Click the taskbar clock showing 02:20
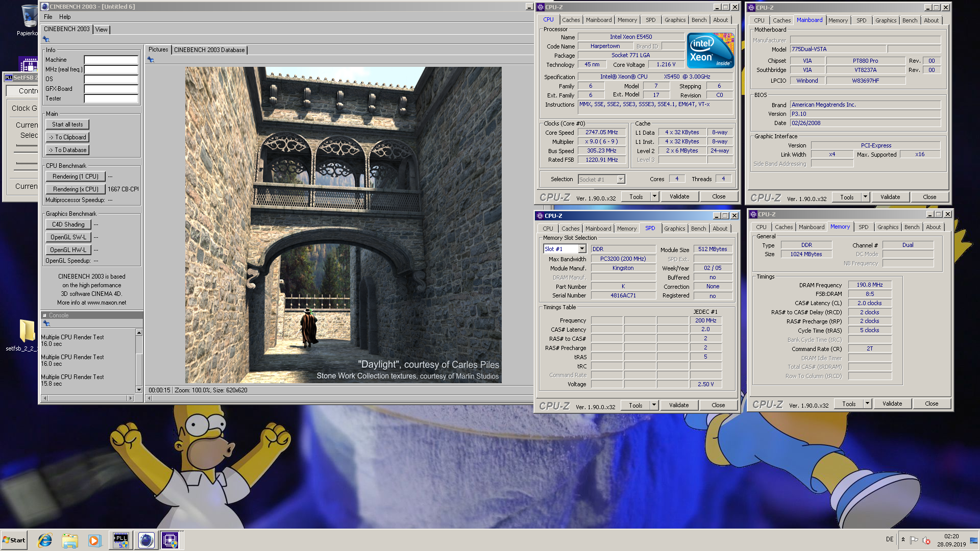The image size is (980, 551). coord(951,540)
